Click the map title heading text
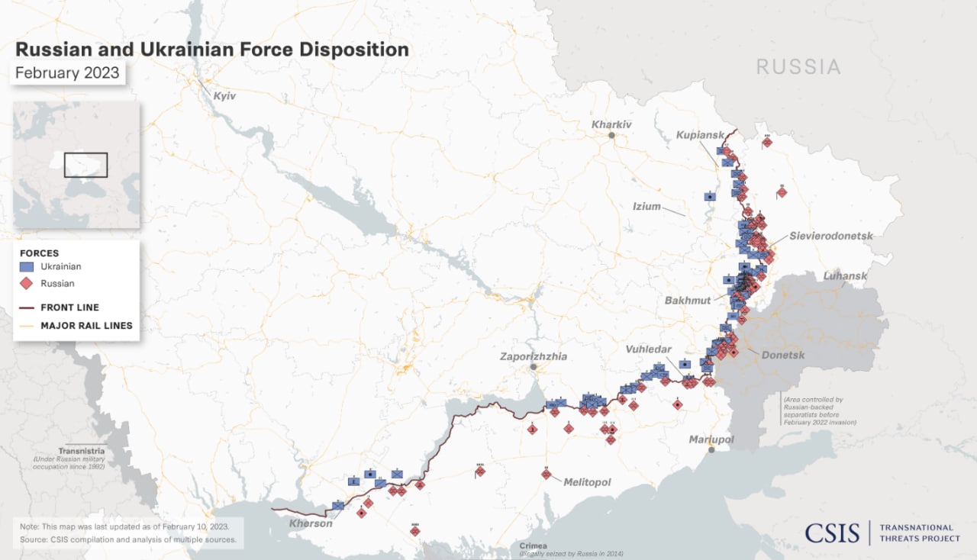The height and width of the screenshot is (560, 977). click(212, 50)
